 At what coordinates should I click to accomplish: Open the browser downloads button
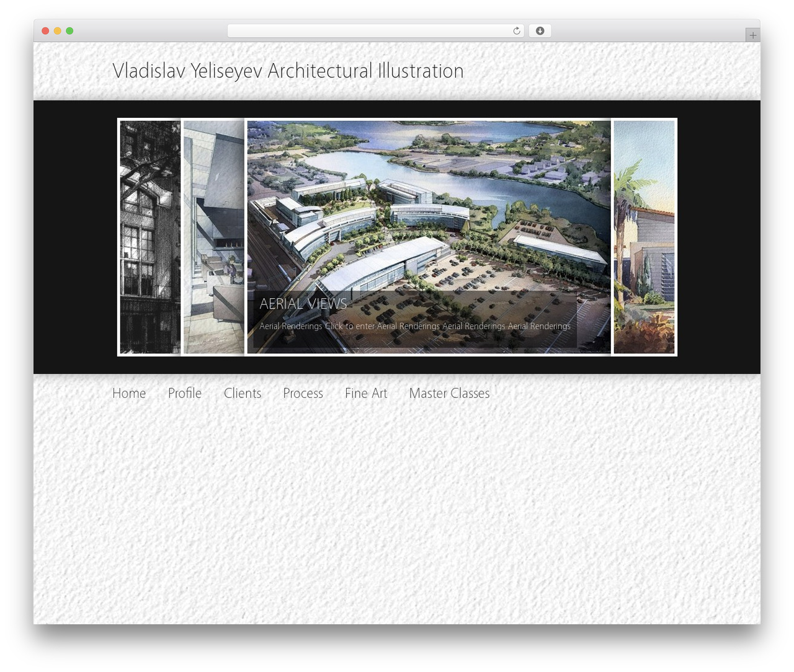pos(540,31)
